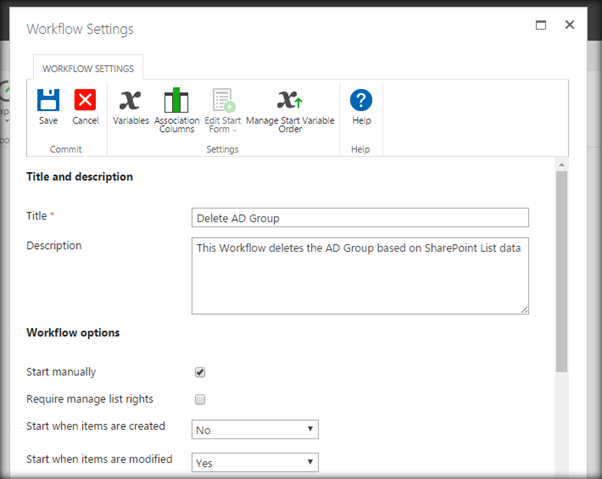Open the Edit Start Form dropdown arrow
602x479 pixels.
[x=234, y=130]
